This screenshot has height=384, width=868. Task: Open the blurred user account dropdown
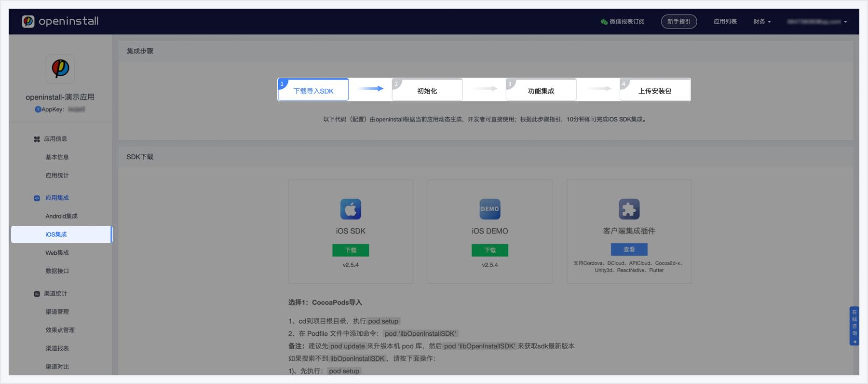(x=816, y=22)
